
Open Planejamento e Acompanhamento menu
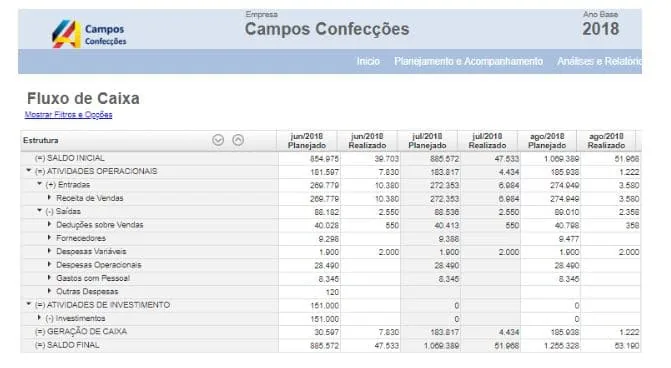(469, 62)
